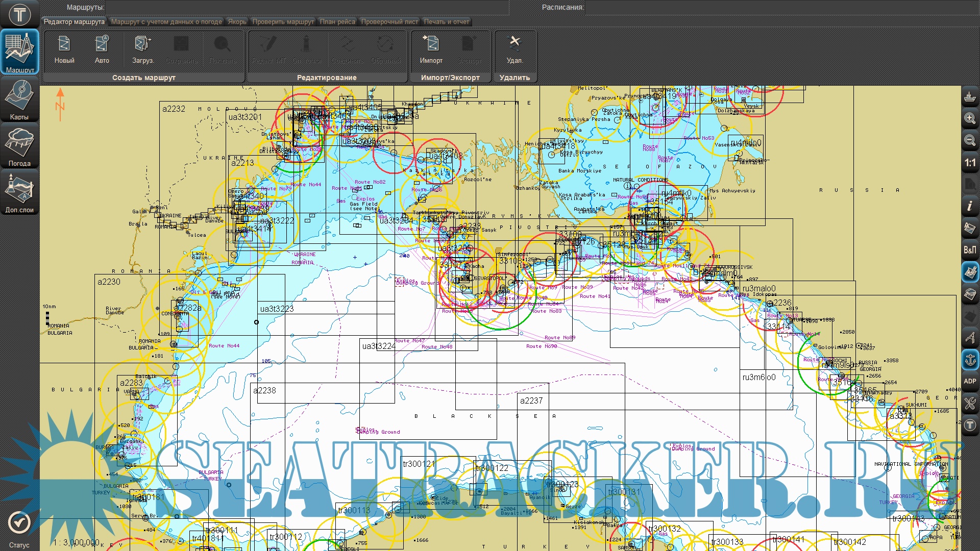Select the divider measurement tool

tap(970, 338)
